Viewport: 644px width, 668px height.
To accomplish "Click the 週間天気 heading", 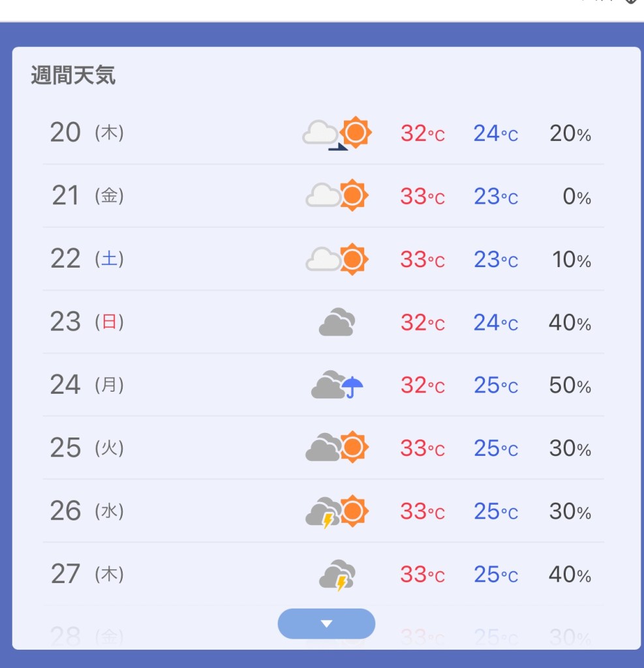I will coord(73,76).
